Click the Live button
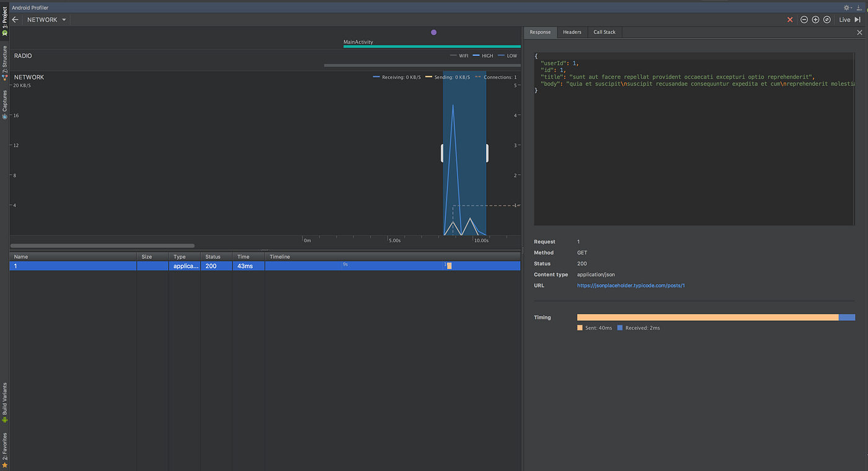This screenshot has height=471, width=868. 844,19
